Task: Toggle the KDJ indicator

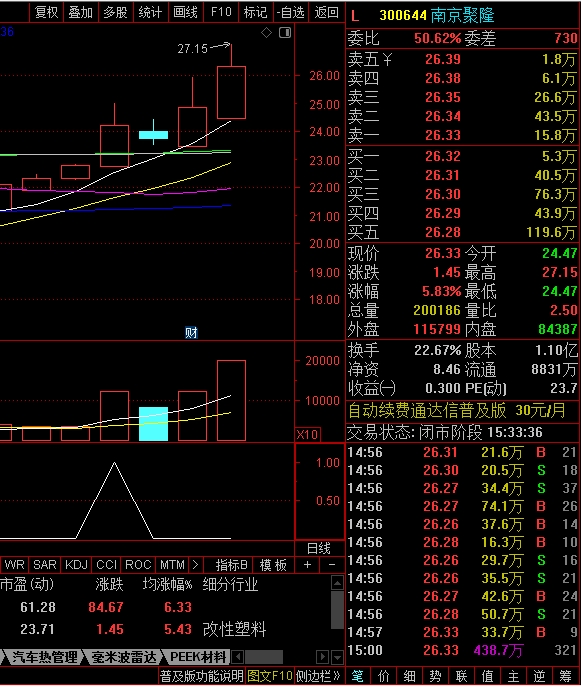Action: pos(76,565)
